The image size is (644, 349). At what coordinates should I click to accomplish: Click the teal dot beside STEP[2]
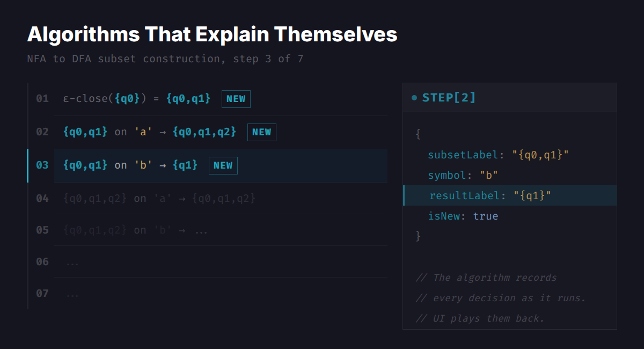[414, 98]
